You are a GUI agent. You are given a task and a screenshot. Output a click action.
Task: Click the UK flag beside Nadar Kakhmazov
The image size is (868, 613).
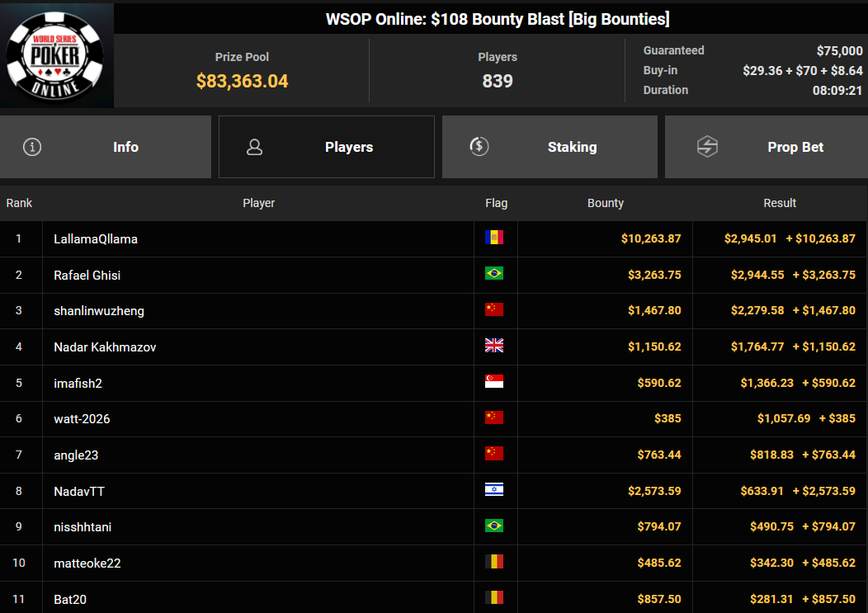tap(493, 346)
